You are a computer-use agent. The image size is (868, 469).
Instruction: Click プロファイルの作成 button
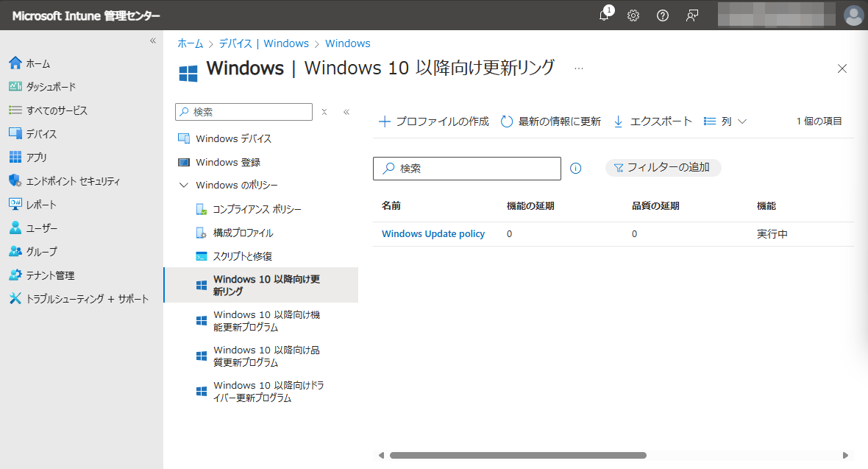434,121
